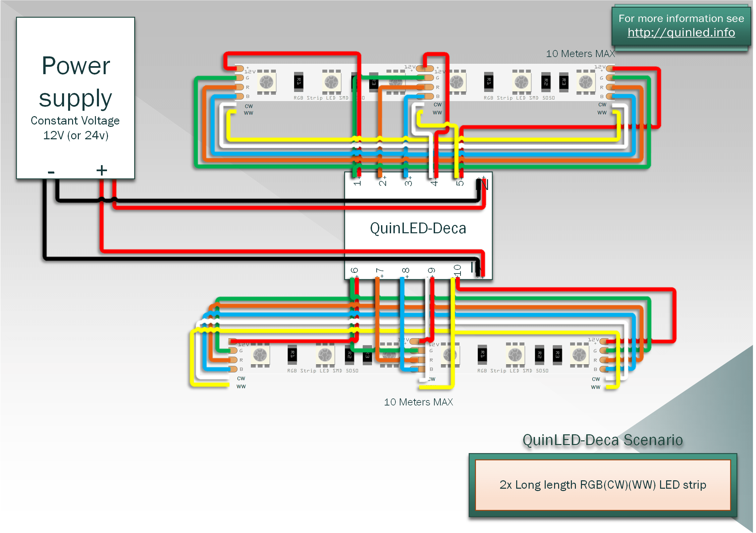Viewport: 756px width, 533px height.
Task: Click an RGB 5050 LED chip on the top strip
Action: pos(267,82)
